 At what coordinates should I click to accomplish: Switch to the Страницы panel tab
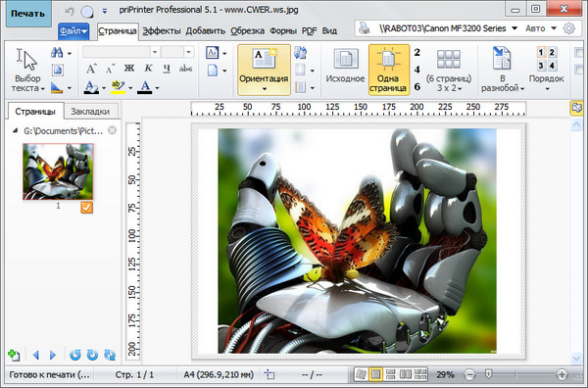tap(35, 112)
